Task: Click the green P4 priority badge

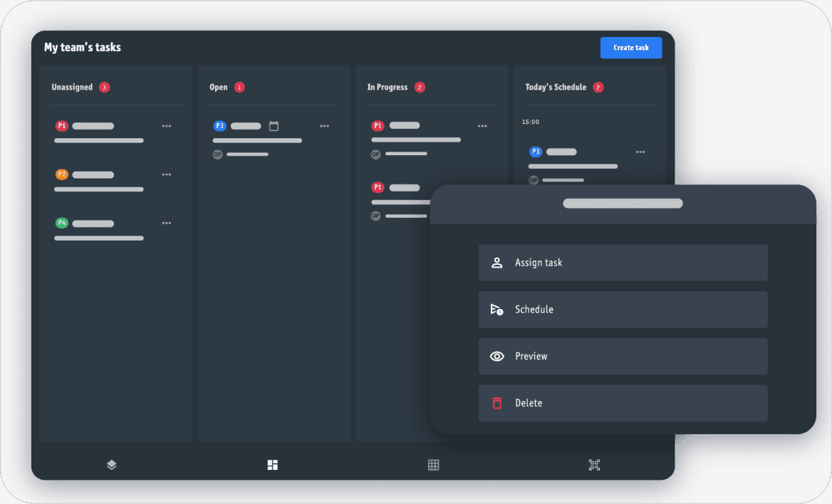Action: (62, 223)
